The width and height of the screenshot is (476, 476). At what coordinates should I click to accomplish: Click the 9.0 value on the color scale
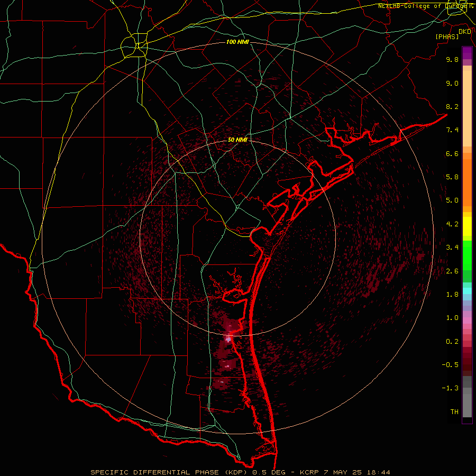(452, 83)
